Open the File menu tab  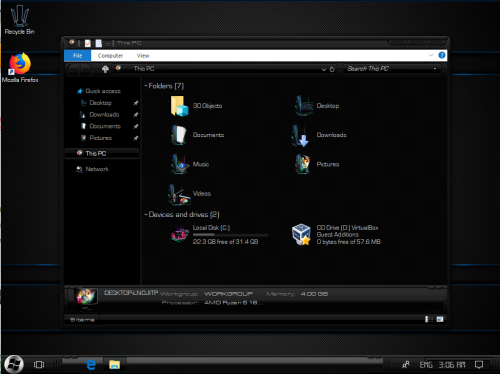click(77, 56)
